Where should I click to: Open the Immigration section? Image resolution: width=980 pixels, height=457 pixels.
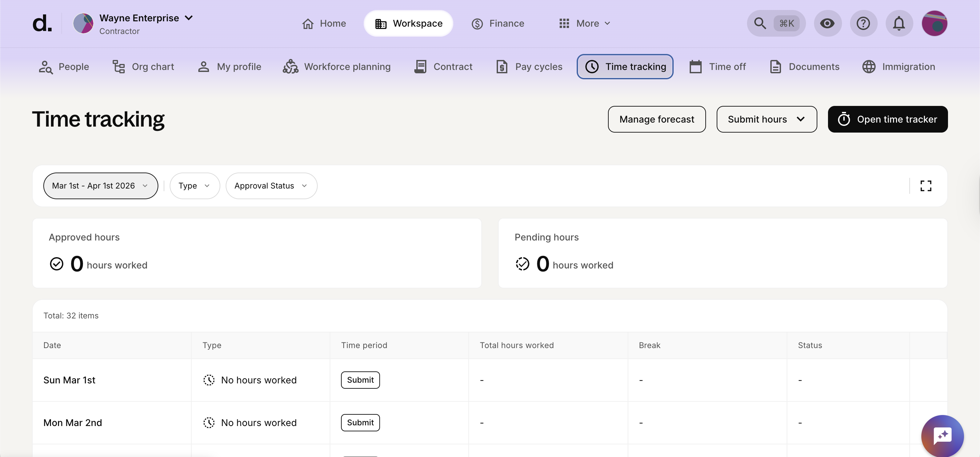[898, 67]
